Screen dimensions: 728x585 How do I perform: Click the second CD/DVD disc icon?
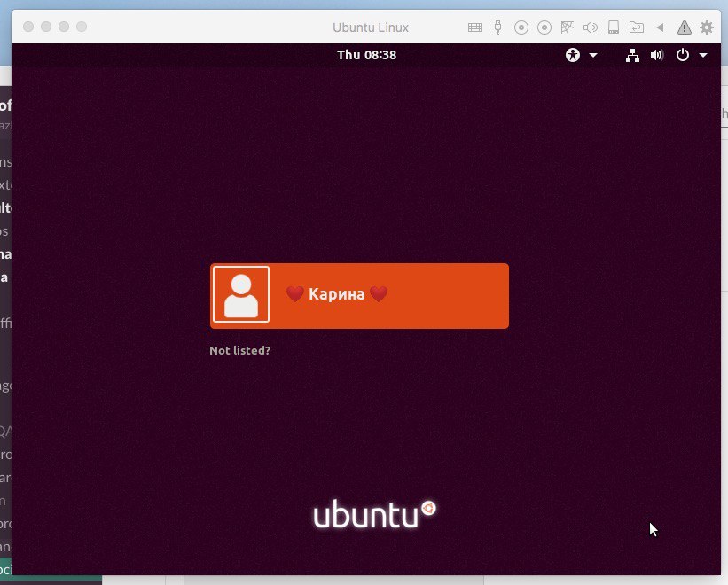[544, 27]
